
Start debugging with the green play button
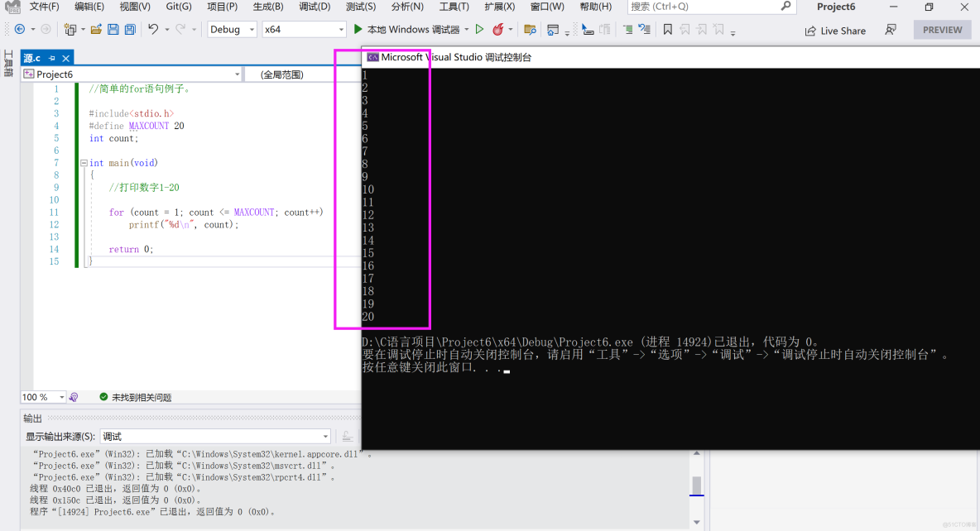[x=358, y=29]
